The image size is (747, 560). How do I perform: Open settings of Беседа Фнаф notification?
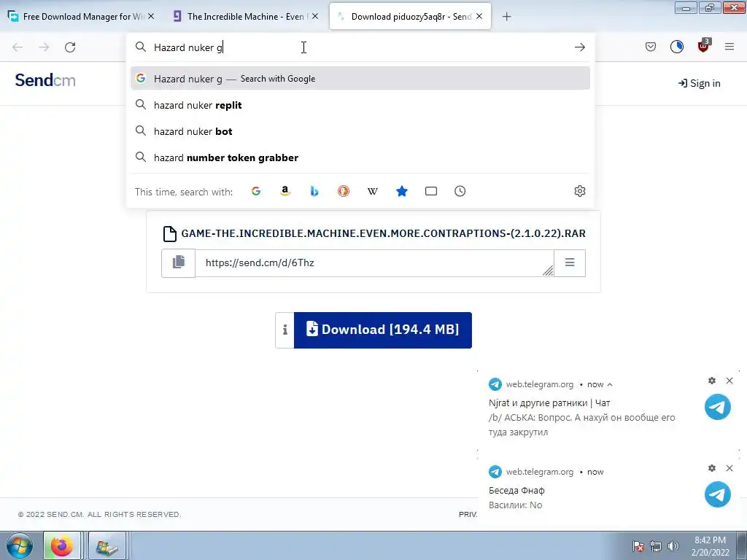[712, 468]
